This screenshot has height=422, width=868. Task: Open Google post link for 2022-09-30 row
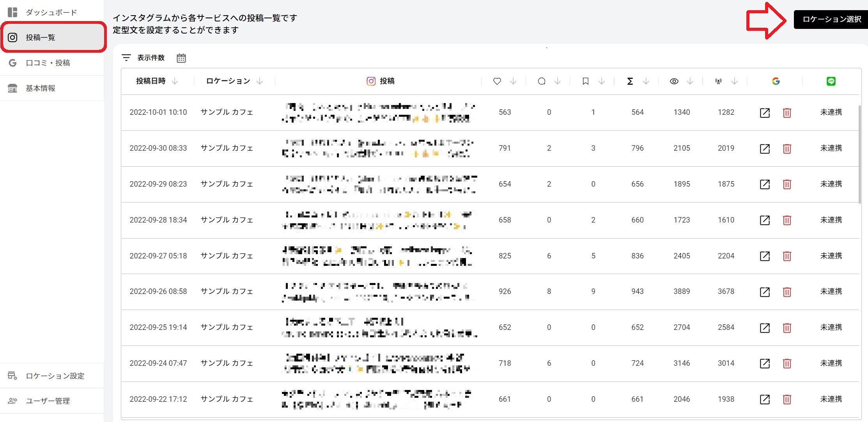[765, 149]
